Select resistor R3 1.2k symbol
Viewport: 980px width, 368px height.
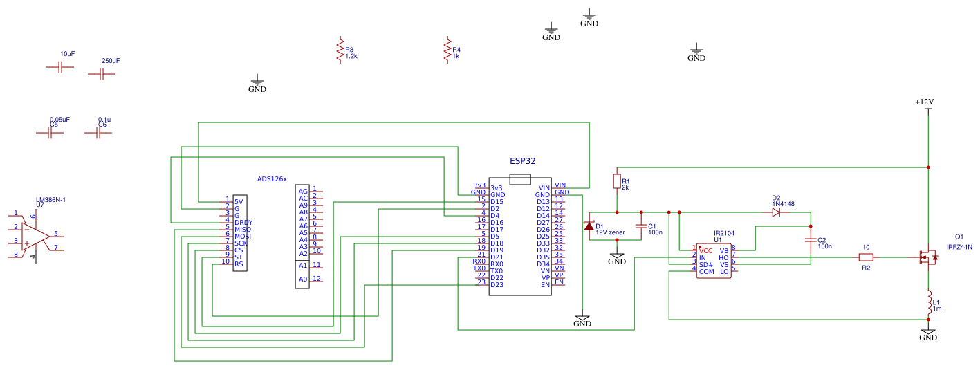click(340, 50)
